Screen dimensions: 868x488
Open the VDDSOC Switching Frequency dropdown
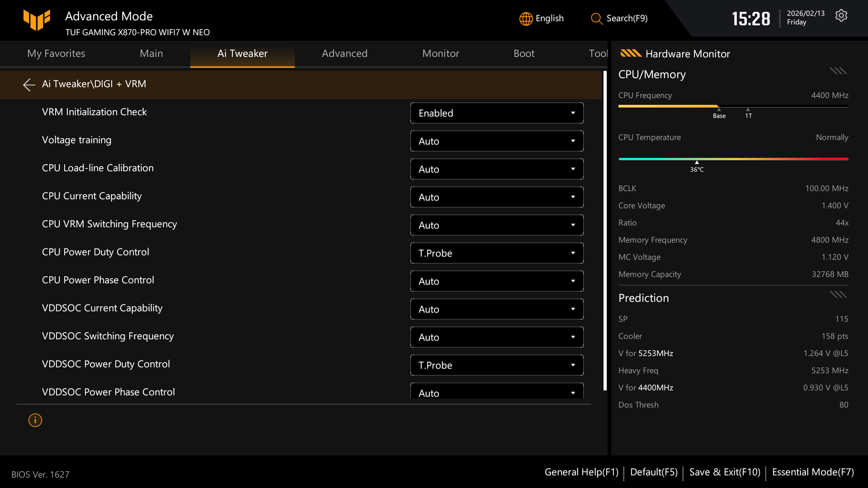tap(496, 337)
